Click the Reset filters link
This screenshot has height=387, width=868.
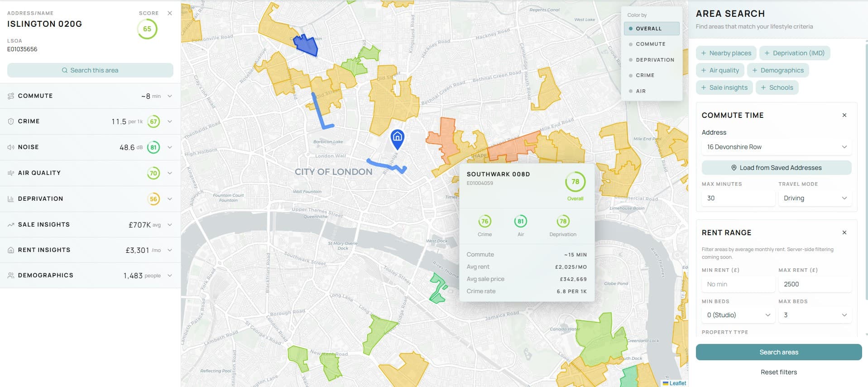click(778, 372)
